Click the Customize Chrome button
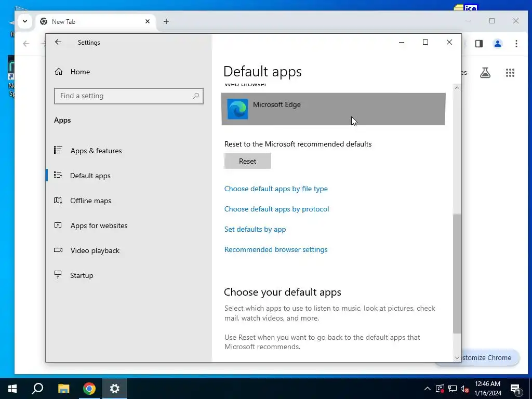Viewport: 532px width, 399px height. [x=489, y=357]
